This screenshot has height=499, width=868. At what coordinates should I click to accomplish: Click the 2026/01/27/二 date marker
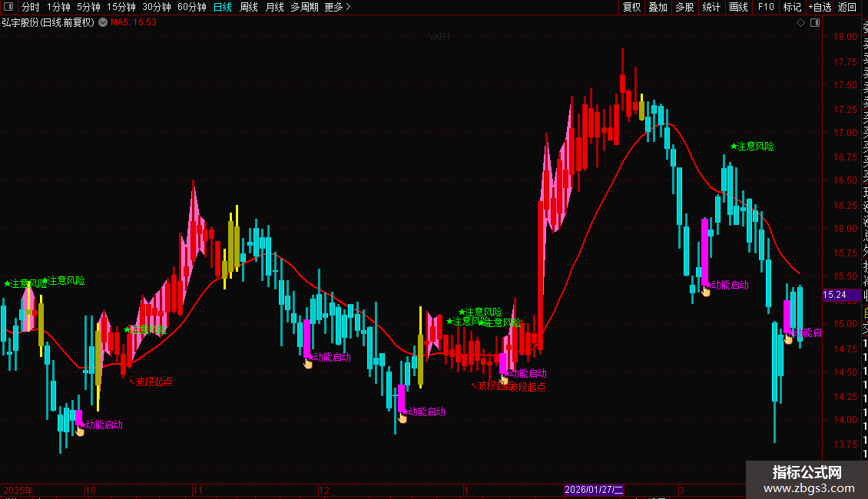pyautogui.click(x=594, y=490)
